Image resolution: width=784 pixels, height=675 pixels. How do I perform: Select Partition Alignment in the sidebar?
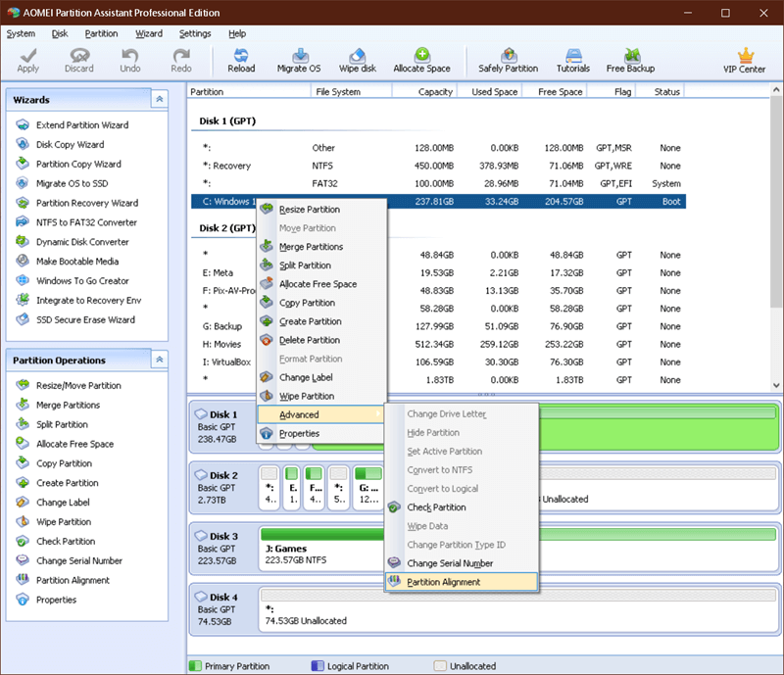pos(73,581)
